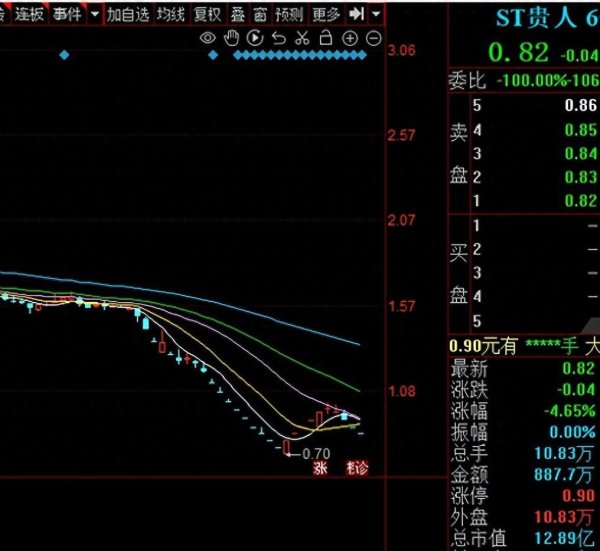
Task: Open the 连板 tab
Action: 29,15
